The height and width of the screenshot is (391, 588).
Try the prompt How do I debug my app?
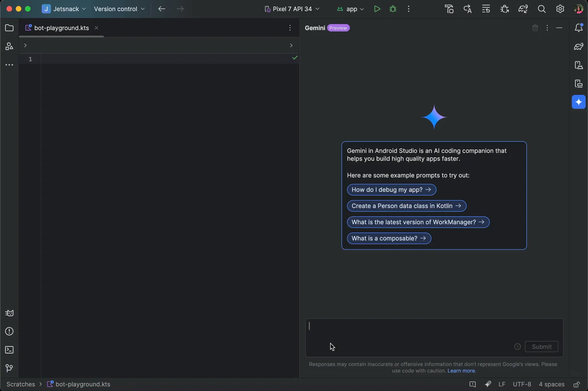click(x=392, y=190)
